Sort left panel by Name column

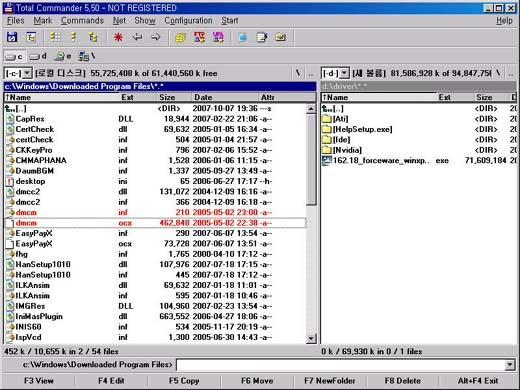click(62, 97)
